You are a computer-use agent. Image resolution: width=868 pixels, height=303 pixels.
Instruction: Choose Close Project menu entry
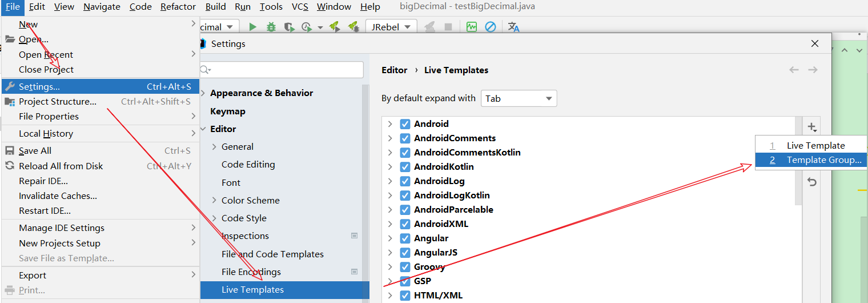(100, 69)
